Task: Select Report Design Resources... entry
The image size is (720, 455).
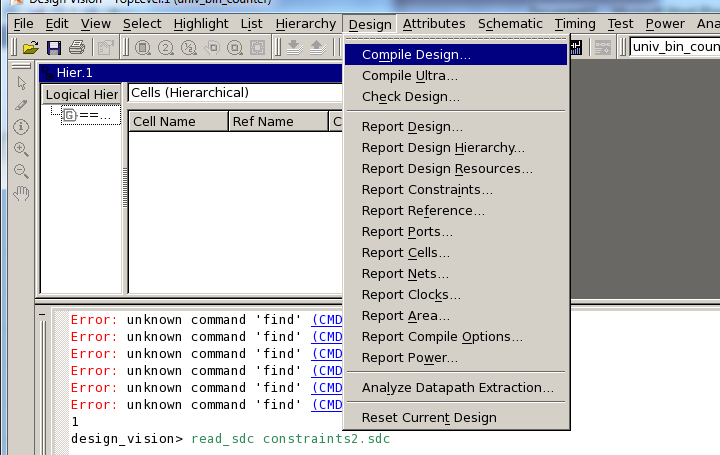Action: (x=456, y=169)
